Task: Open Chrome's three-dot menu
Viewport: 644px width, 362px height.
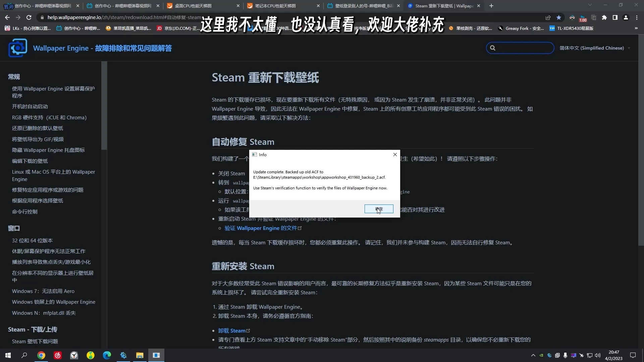Action: 637,17
